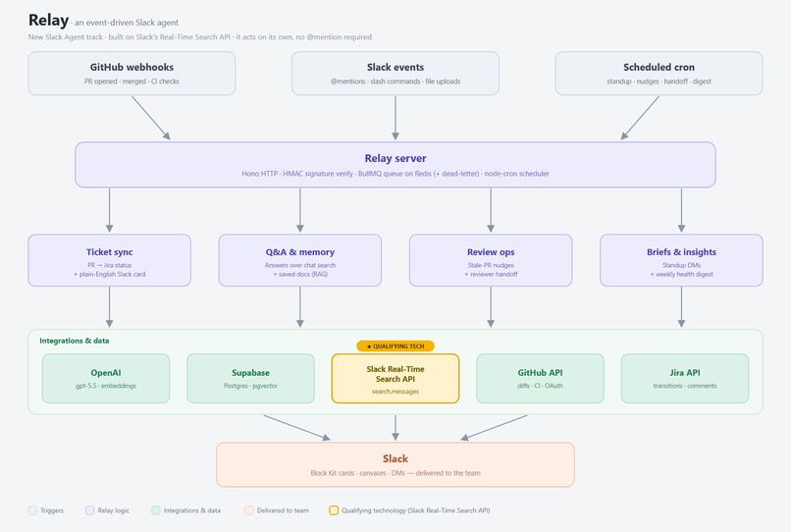Click the Delivered to team legend swatch

pos(248,510)
